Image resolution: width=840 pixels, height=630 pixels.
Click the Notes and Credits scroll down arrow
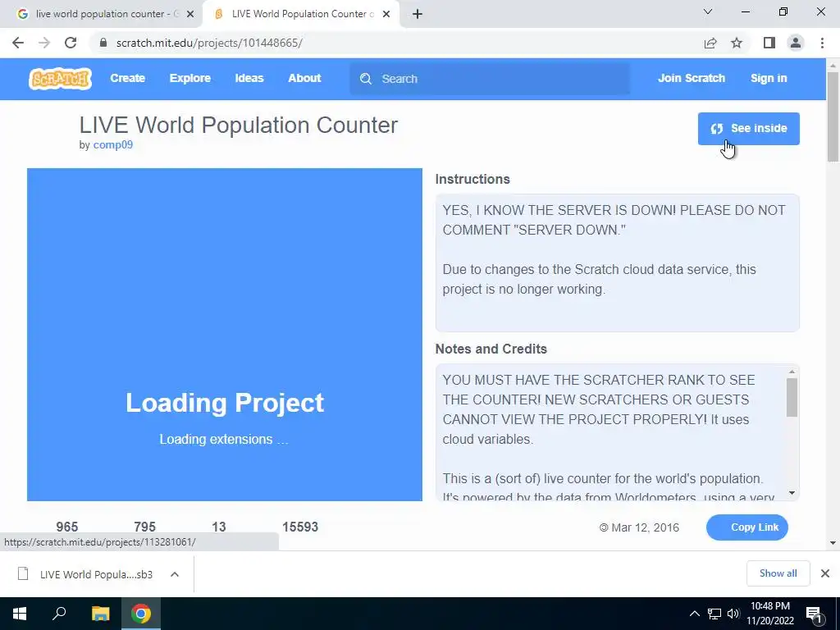(x=792, y=493)
